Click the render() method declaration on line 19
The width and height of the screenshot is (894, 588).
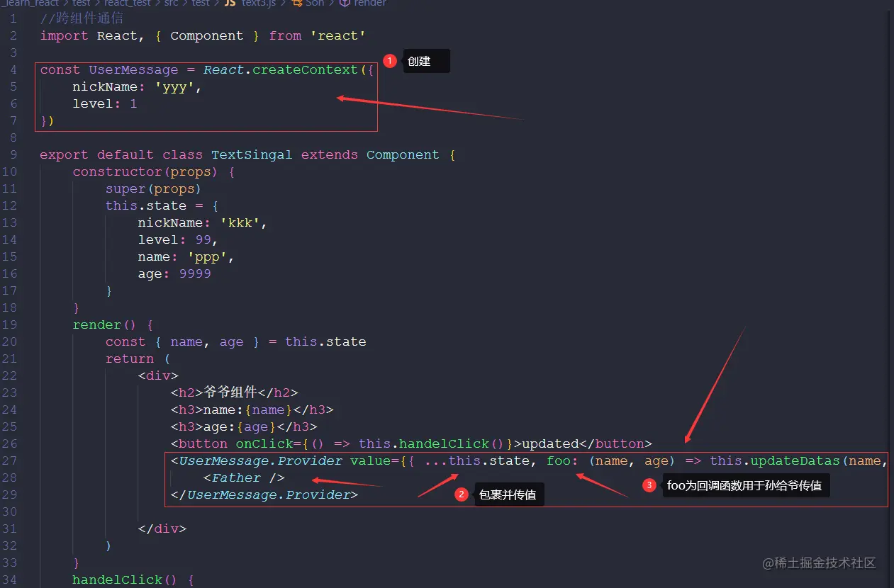pyautogui.click(x=104, y=324)
